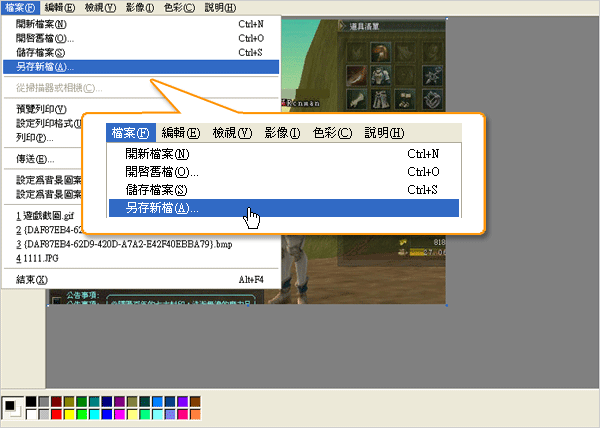600x428 pixels.
Task: Pick the orange palette swatch
Action: pyautogui.click(x=195, y=414)
